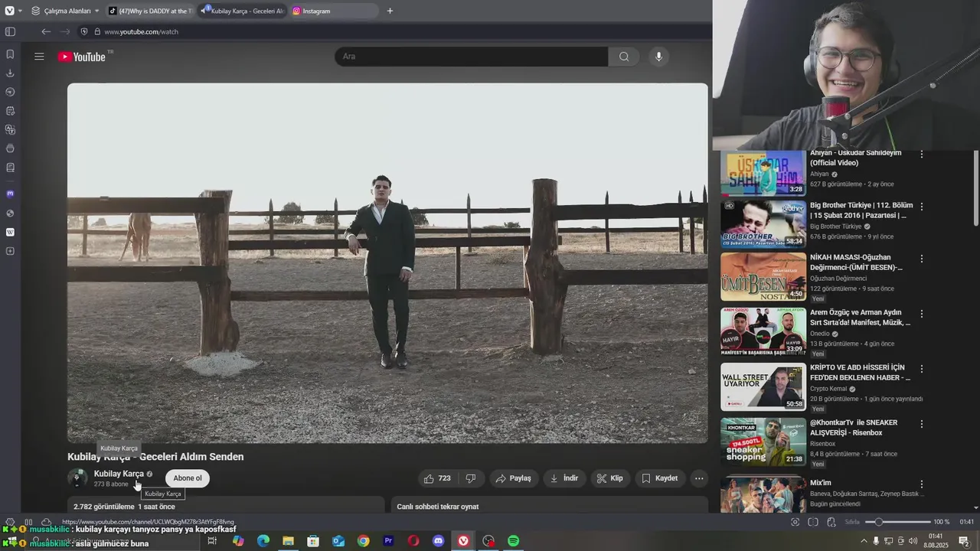Switch to Kubilay Karça Geceleri Aldım tab
Screen dimensions: 980x551
[242, 11]
